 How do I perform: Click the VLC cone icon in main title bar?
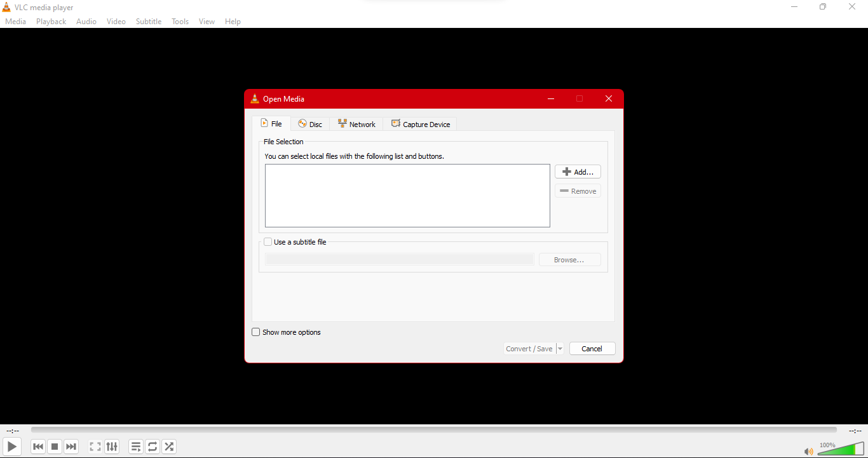pyautogui.click(x=6, y=8)
